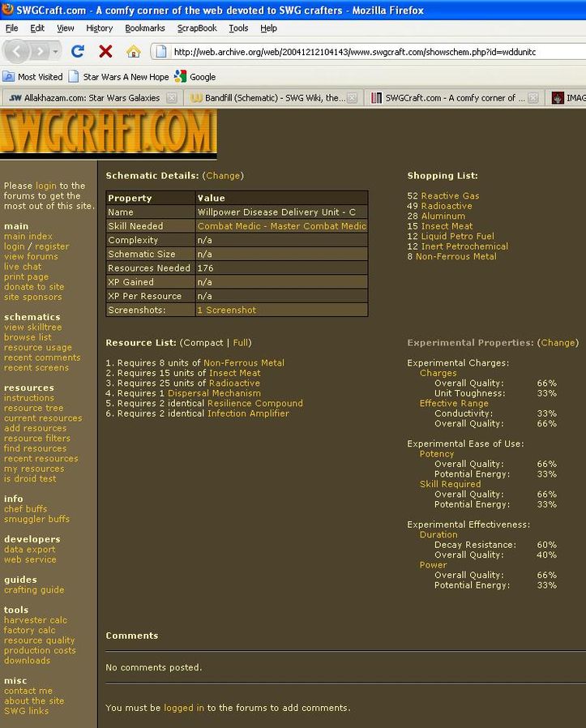Open the 1 Screenshot link
This screenshot has height=728, width=586.
point(226,310)
